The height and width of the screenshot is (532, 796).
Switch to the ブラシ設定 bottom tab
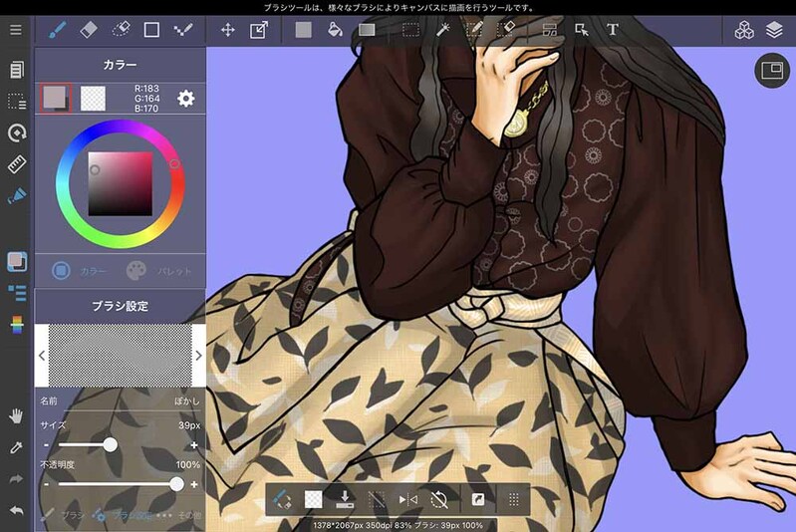click(123, 515)
